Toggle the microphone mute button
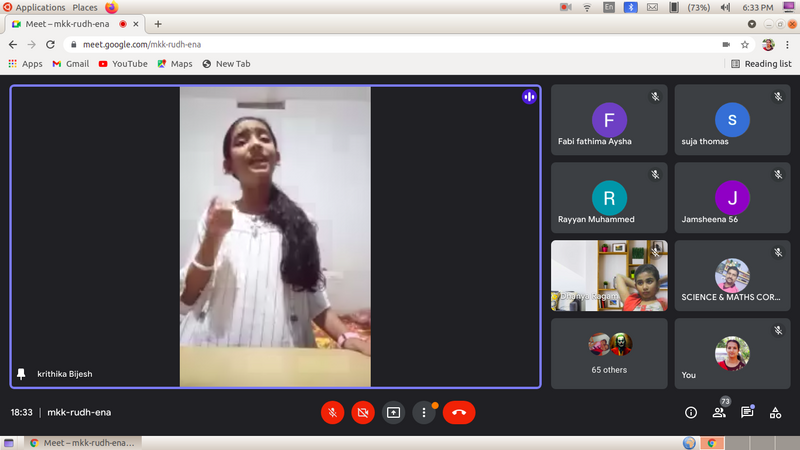This screenshot has height=450, width=800. pyautogui.click(x=332, y=412)
